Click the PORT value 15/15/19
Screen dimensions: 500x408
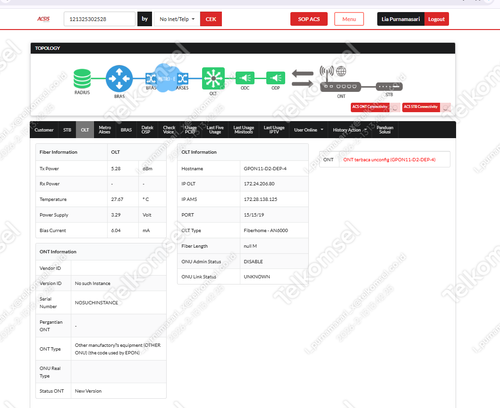pos(254,215)
